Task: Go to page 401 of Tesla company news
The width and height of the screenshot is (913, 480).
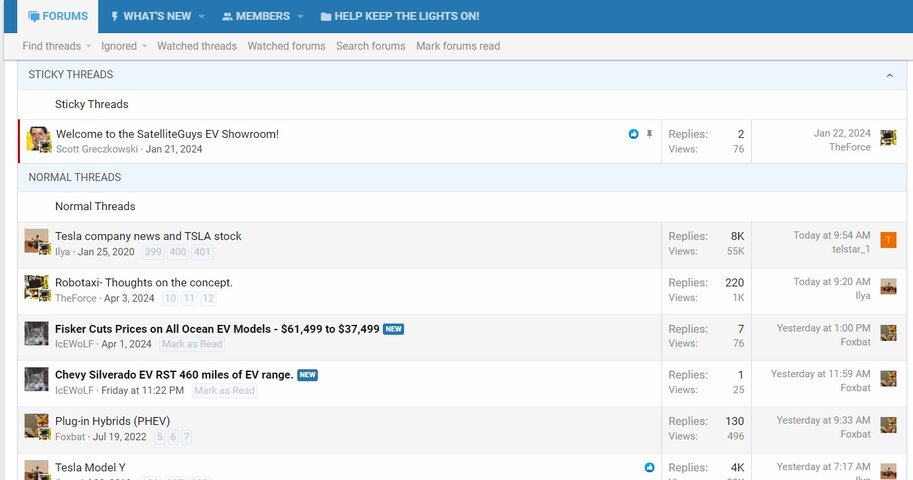Action: pyautogui.click(x=202, y=252)
